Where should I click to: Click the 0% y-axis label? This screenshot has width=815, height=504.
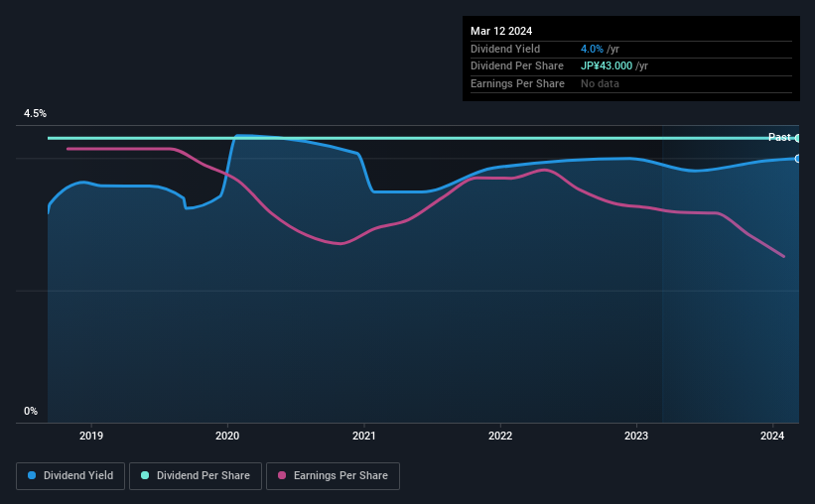pos(31,411)
